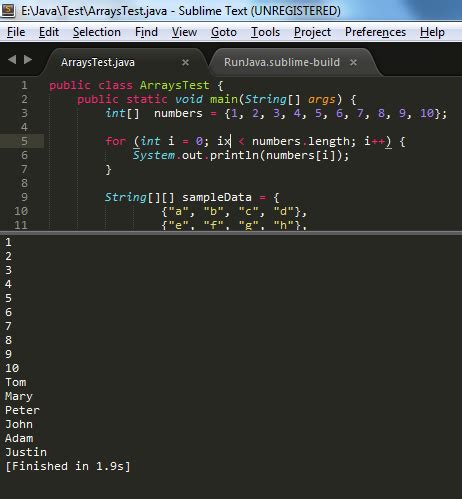Open the Help menu

[x=432, y=32]
